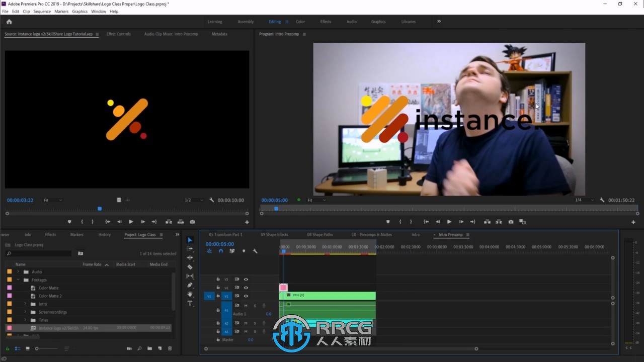Click Source monitor playhead marker
644x362 pixels.
pyautogui.click(x=100, y=209)
